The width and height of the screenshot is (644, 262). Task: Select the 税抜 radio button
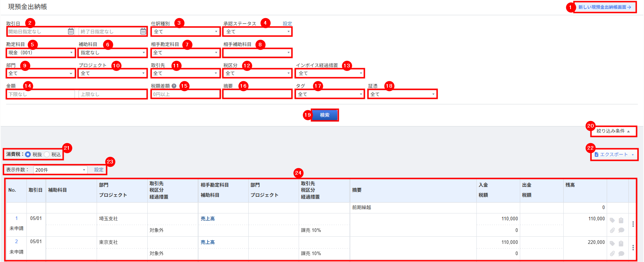click(x=28, y=154)
